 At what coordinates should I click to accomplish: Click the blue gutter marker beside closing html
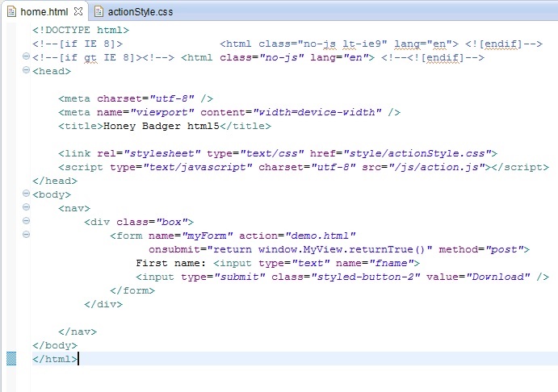click(x=10, y=359)
